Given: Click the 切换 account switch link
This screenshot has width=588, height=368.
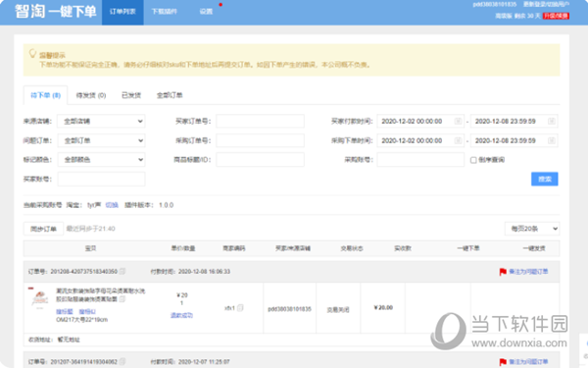Looking at the screenshot, I should point(112,205).
